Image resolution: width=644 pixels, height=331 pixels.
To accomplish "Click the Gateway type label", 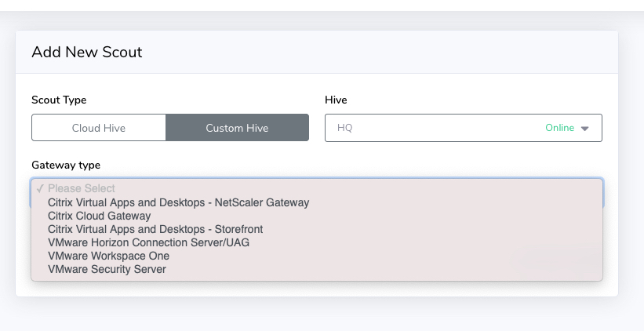I will [66, 165].
